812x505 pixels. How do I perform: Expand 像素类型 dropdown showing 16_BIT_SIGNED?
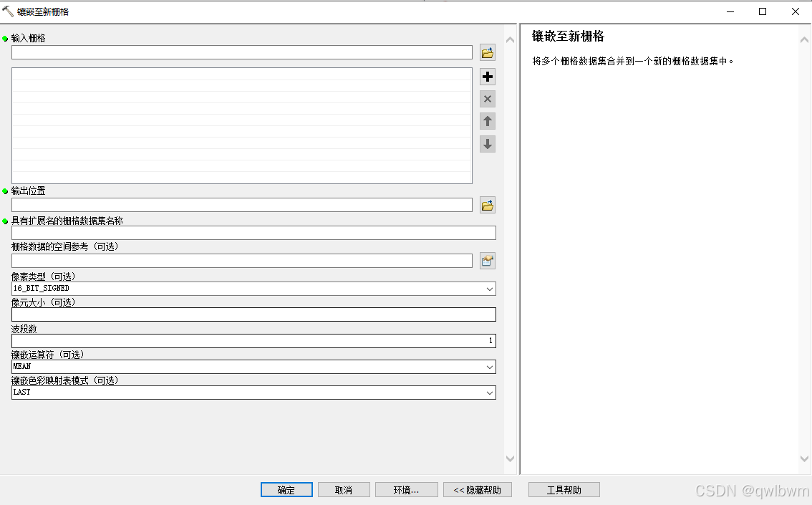click(489, 289)
